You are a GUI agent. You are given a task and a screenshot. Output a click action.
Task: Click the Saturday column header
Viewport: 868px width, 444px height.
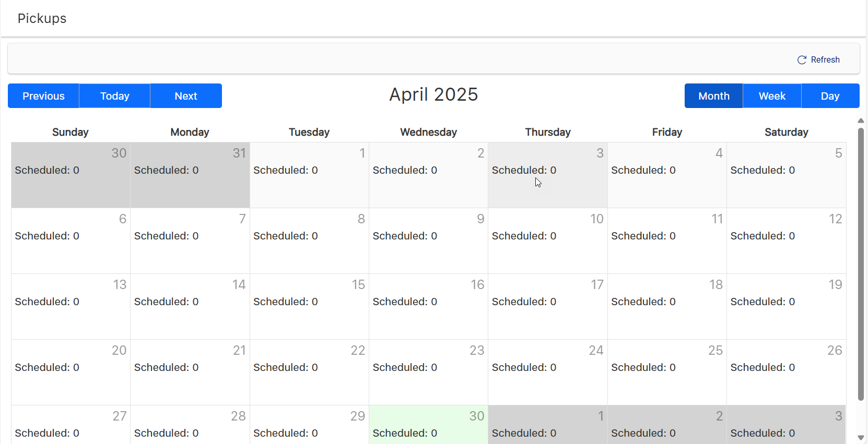(x=786, y=132)
